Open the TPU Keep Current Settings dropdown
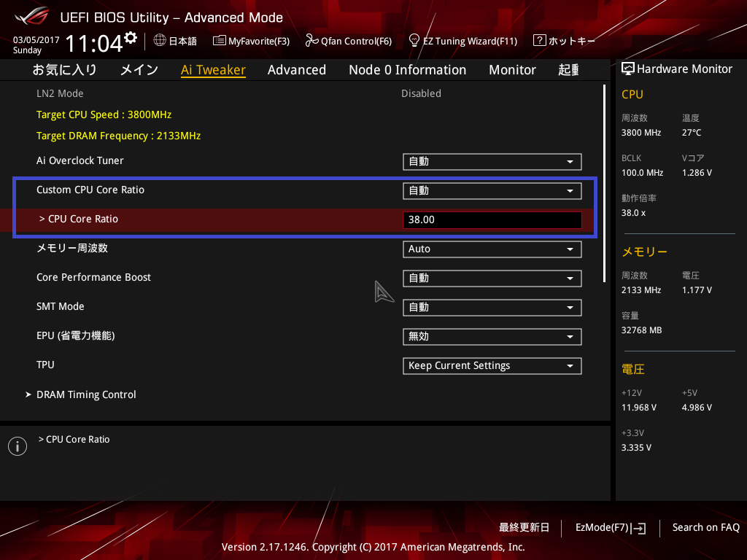 492,366
